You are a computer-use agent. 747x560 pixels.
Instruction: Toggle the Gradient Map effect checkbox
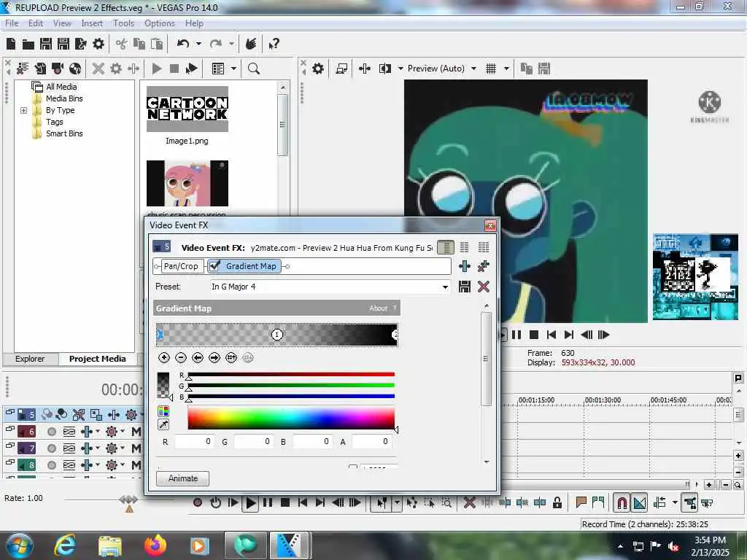point(214,265)
